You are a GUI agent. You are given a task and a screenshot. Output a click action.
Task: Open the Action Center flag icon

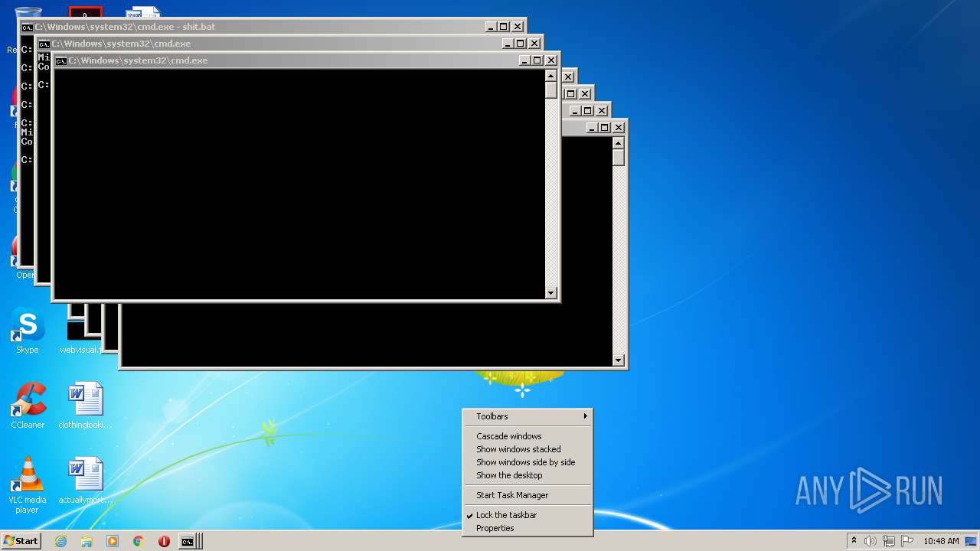(x=907, y=541)
